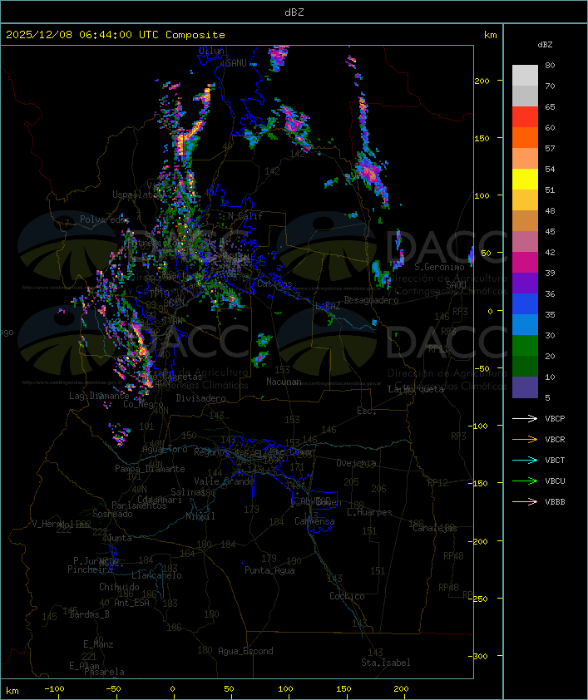
Task: Click the Uspallata place label
Action: [135, 195]
